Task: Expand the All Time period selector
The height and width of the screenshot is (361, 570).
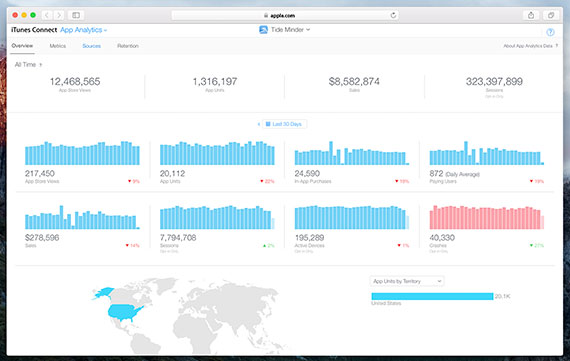Action: click(28, 65)
